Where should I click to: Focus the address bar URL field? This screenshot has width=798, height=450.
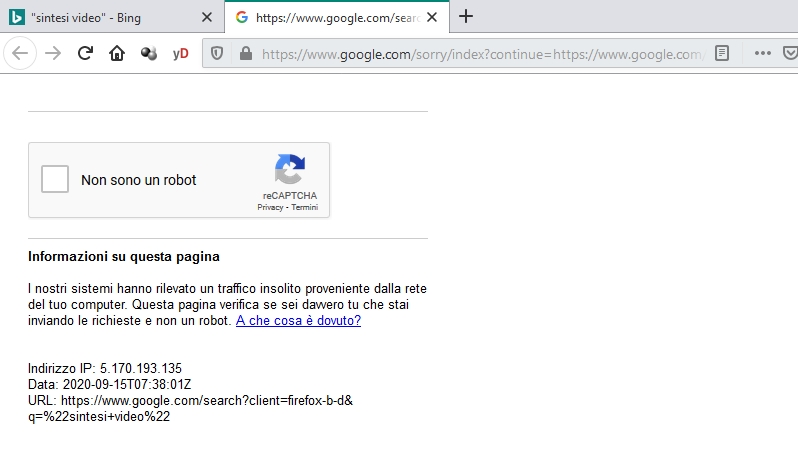tap(481, 54)
